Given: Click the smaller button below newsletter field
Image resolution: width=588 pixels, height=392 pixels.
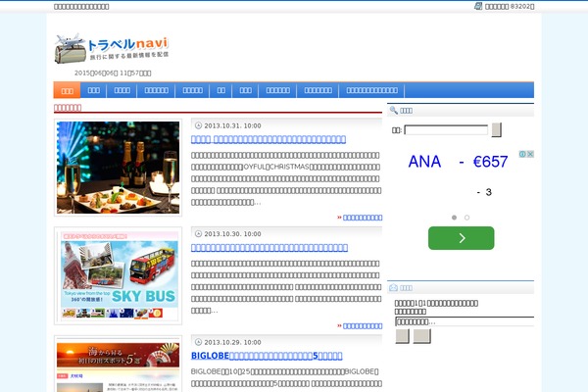Looking at the screenshot, I should [403, 336].
